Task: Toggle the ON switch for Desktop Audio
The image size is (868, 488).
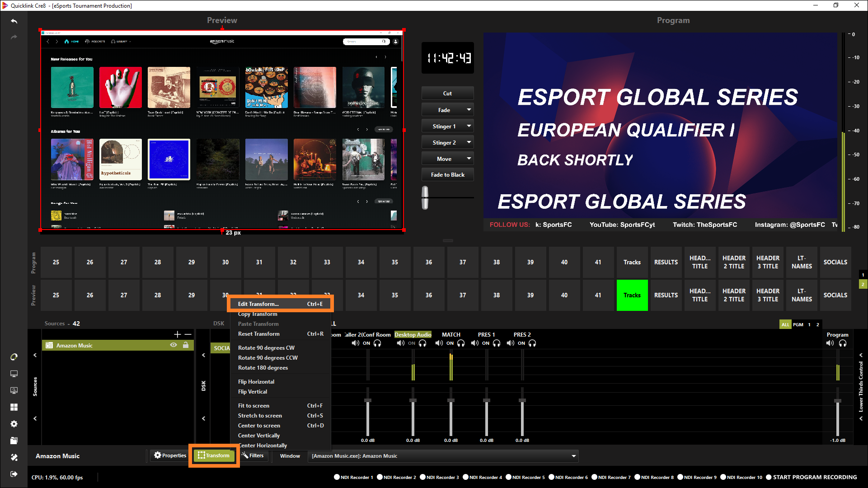Action: [x=412, y=343]
